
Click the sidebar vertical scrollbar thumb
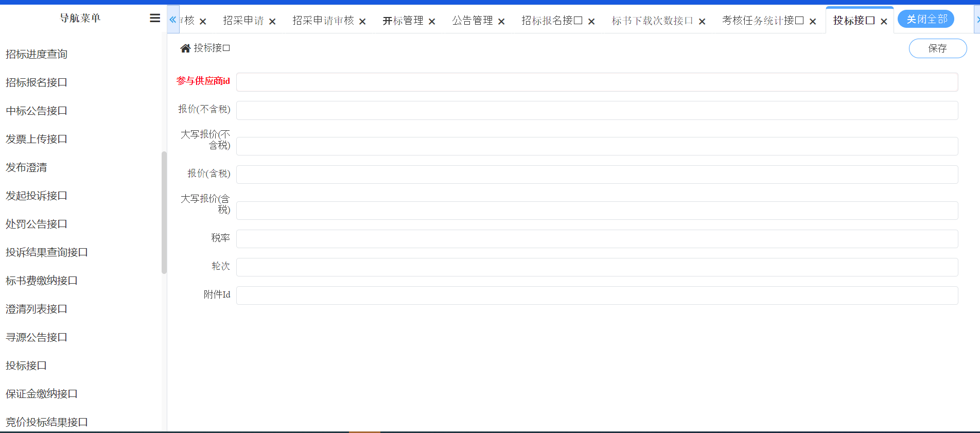coord(164,212)
